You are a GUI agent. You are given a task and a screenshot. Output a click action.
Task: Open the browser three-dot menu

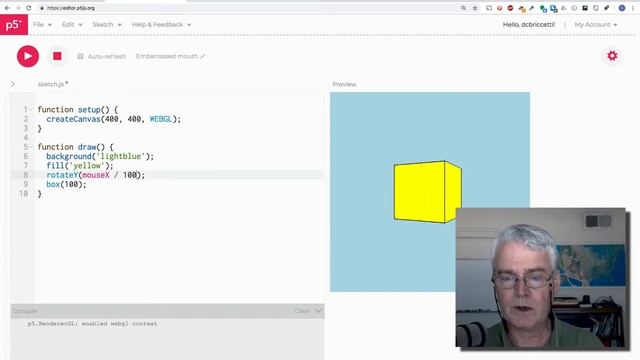point(633,8)
